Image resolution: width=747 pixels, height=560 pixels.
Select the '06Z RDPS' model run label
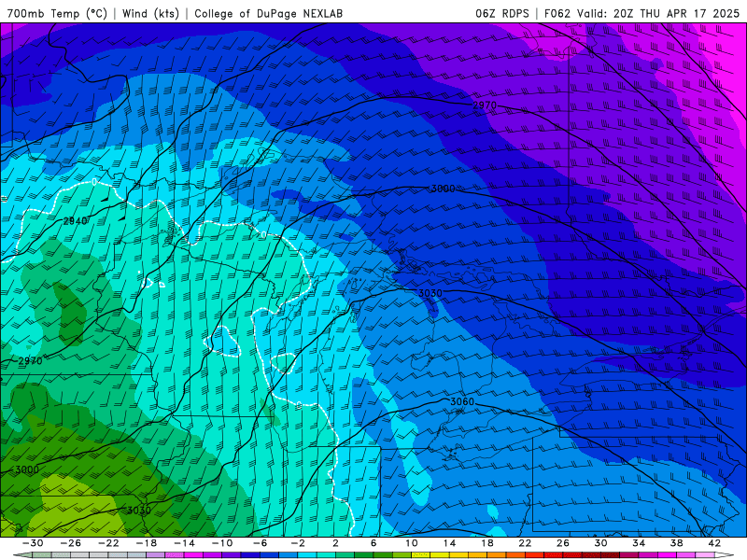click(x=501, y=13)
